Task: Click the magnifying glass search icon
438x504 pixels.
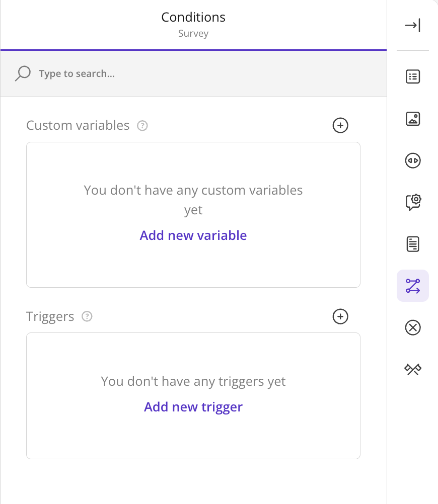Action: point(23,73)
